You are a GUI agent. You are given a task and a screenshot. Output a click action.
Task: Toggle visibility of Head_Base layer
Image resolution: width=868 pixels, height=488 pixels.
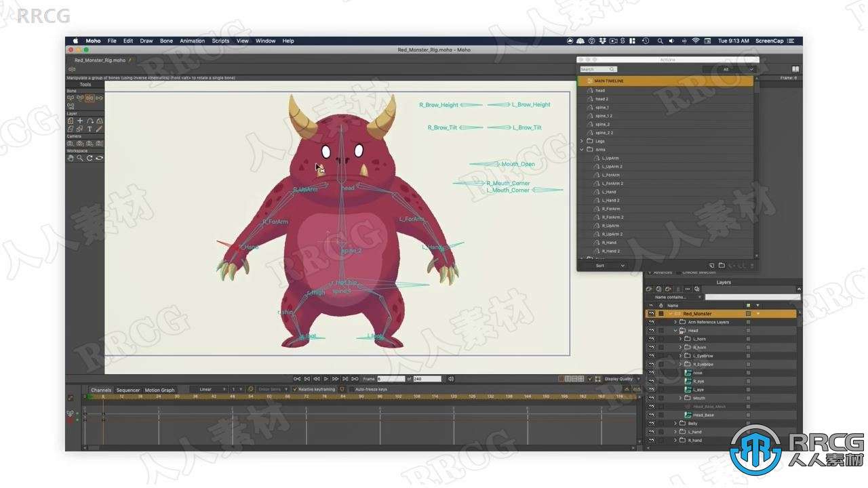point(652,415)
